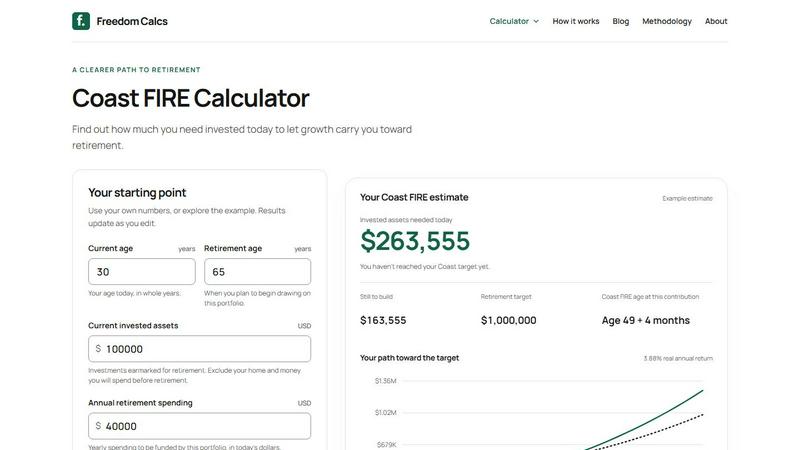Viewport: 800px width, 450px height.
Task: Click the 'A clearer path to retirement' tagline
Action: pos(136,70)
